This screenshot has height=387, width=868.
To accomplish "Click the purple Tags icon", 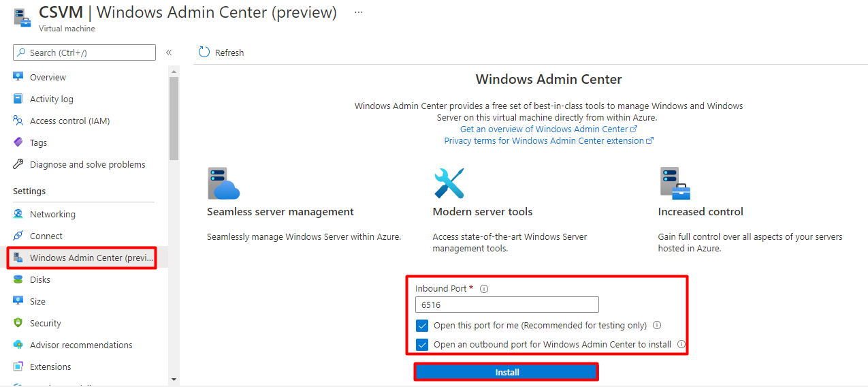I will (x=18, y=142).
